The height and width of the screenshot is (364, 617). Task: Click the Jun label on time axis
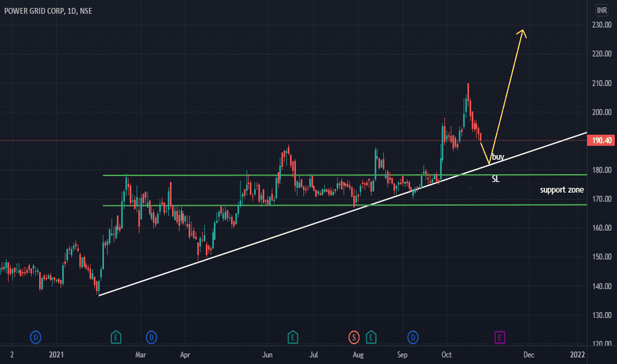coord(267,355)
